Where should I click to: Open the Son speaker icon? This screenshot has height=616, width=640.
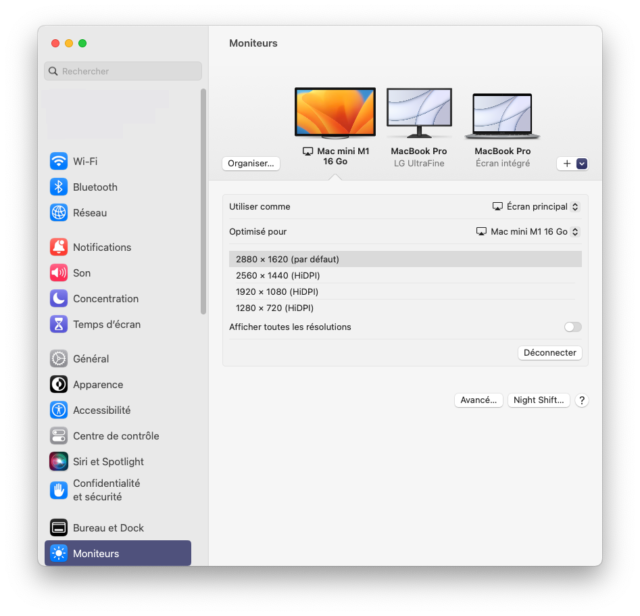pyautogui.click(x=59, y=273)
